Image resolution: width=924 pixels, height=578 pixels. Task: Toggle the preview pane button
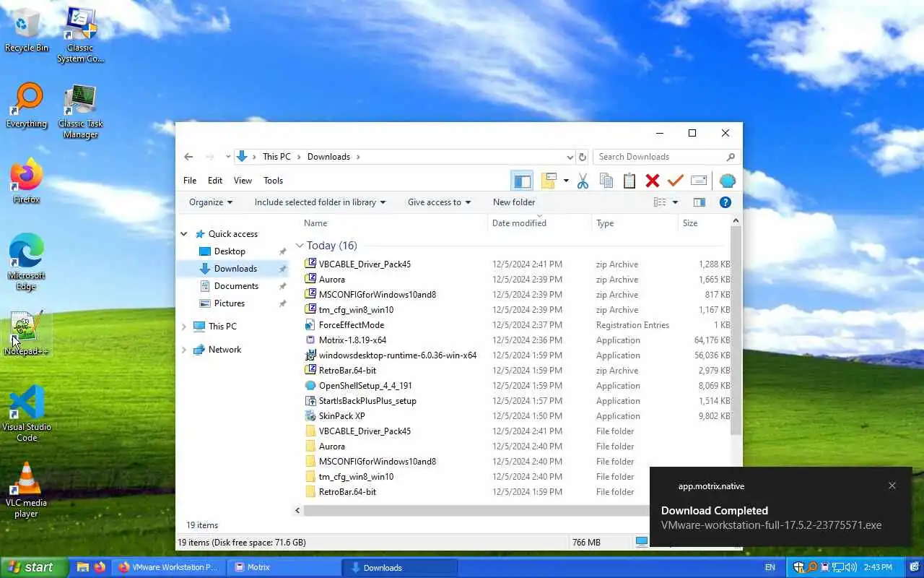[x=699, y=202]
